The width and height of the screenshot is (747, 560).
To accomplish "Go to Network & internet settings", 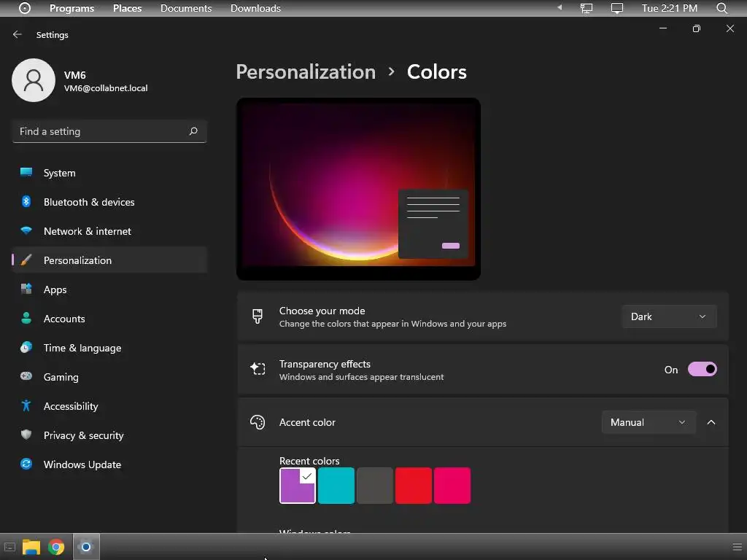I will 109,231.
